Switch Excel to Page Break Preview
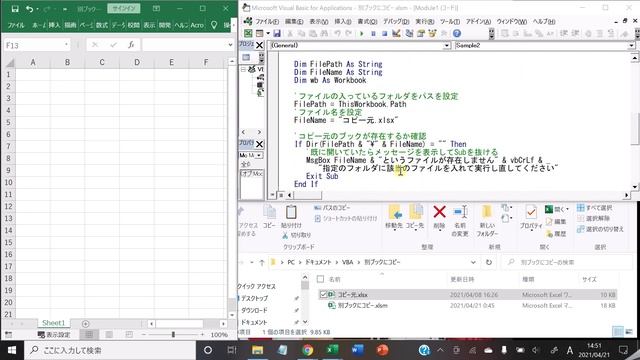This screenshot has width=640, height=360. coord(129,335)
